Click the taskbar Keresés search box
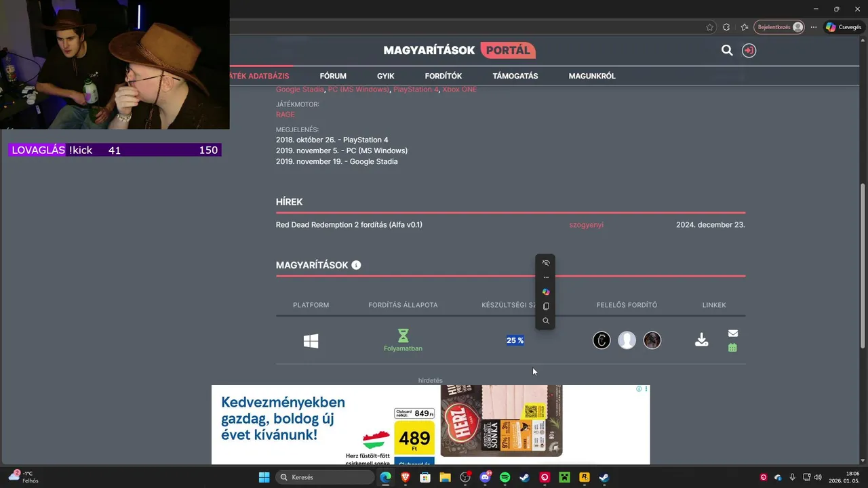The image size is (868, 488). tap(325, 477)
